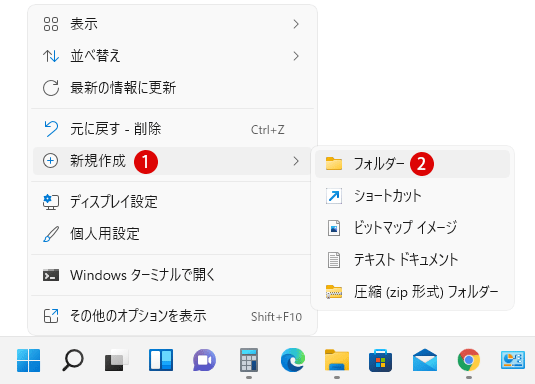This screenshot has width=535, height=384.
Task: Click the 新規作成 label text
Action: pyautogui.click(x=98, y=161)
